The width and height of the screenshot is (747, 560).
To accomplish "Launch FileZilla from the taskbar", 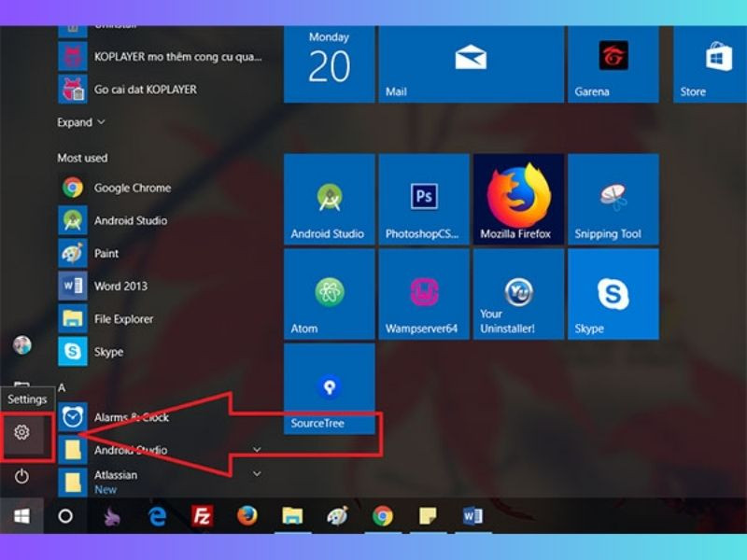I will pyautogui.click(x=202, y=516).
